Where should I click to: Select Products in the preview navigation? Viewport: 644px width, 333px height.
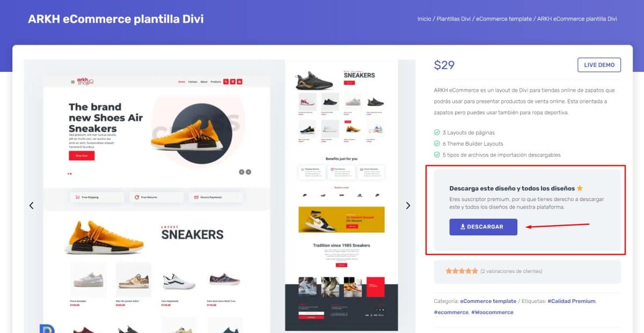coord(216,82)
